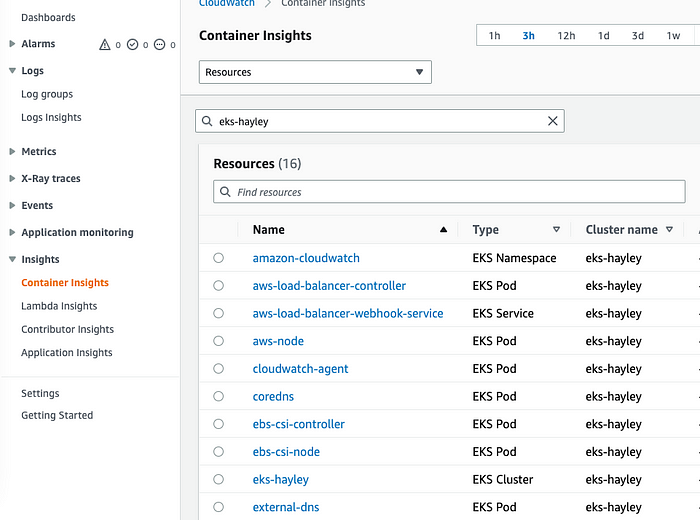
Task: Open the cloudwatch-agent resource link
Action: 300,369
